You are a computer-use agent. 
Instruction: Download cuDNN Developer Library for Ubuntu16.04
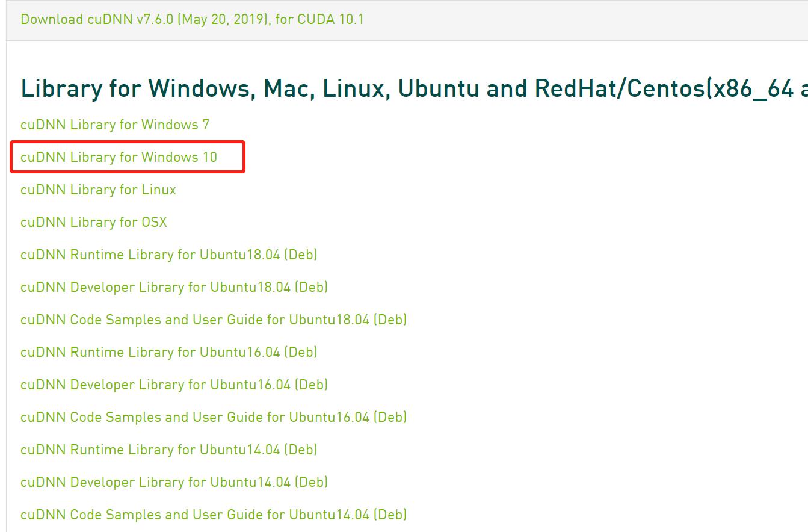(x=174, y=385)
